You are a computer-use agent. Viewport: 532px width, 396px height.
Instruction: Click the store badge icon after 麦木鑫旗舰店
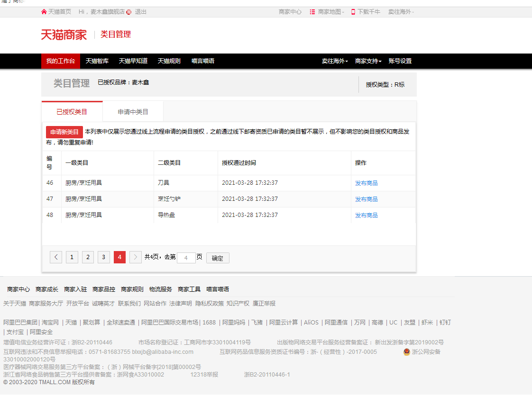[x=129, y=12]
